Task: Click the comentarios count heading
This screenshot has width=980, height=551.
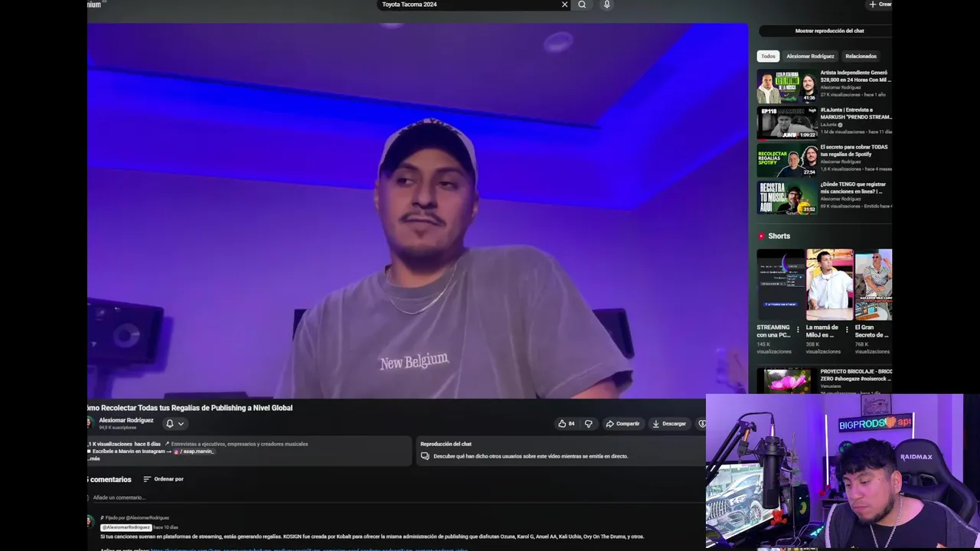Action: point(109,479)
